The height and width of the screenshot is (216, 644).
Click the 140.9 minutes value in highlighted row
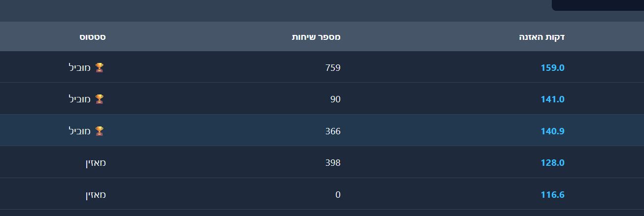coord(552,131)
